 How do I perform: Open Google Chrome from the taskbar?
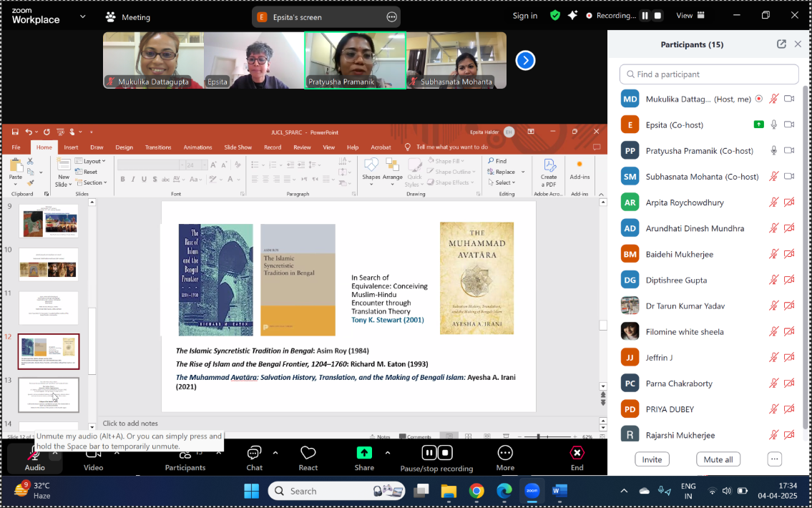[x=476, y=491]
